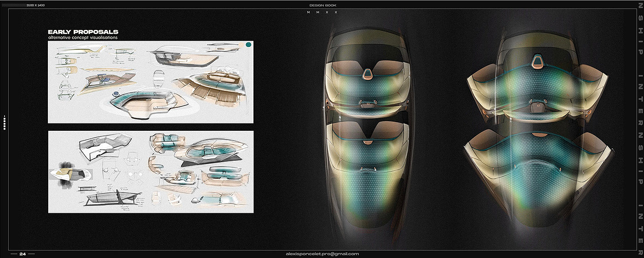The width and height of the screenshot is (644, 258).
Task: Click the "DESIGN BOOK" header label
Action: point(323,5)
